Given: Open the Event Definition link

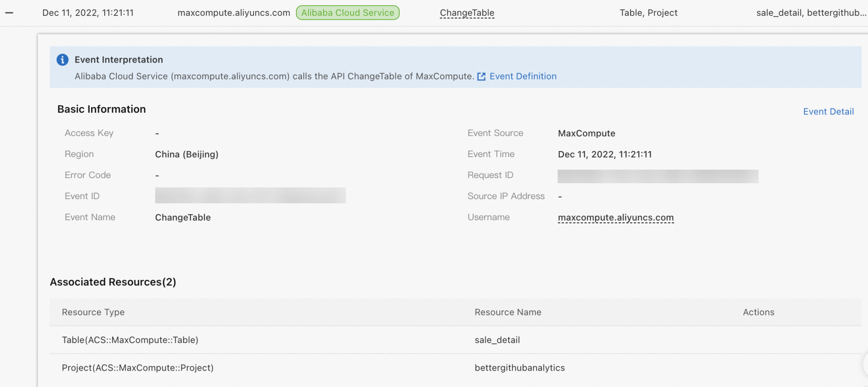Looking at the screenshot, I should coord(523,76).
